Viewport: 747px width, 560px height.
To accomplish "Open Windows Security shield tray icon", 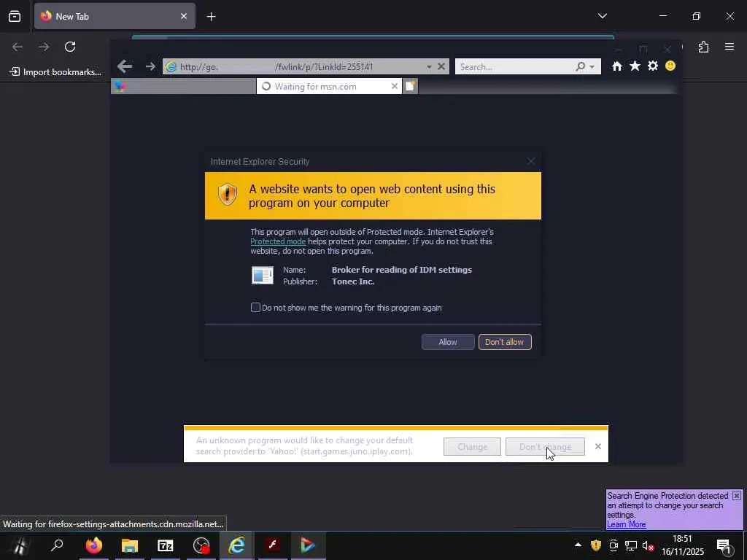I will [595, 545].
